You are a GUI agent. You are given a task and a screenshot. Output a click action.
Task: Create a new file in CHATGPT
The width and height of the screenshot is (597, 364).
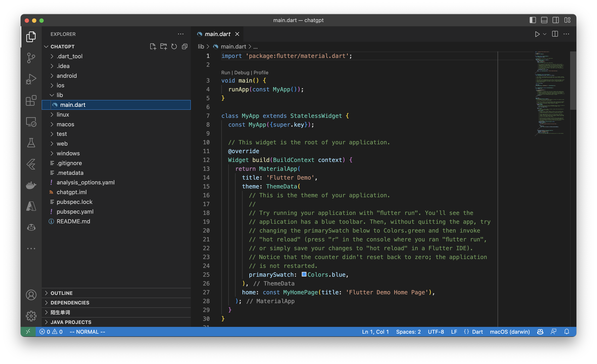(153, 47)
